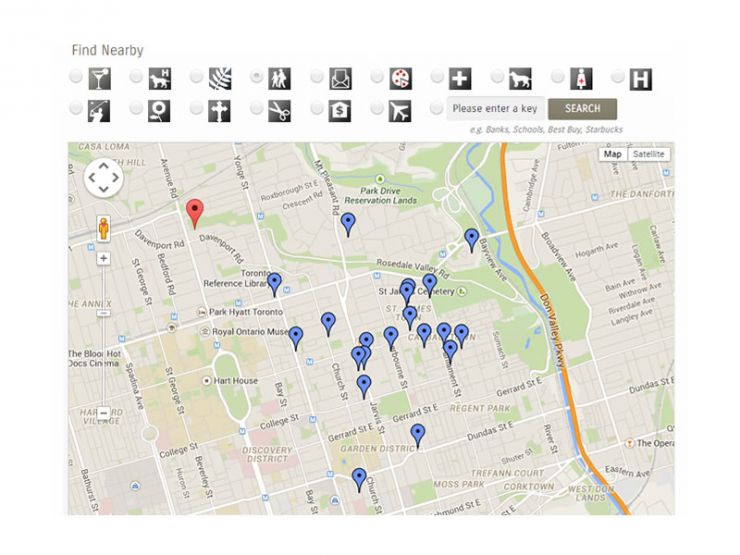
Task: Click the church cross icon
Action: [x=220, y=110]
